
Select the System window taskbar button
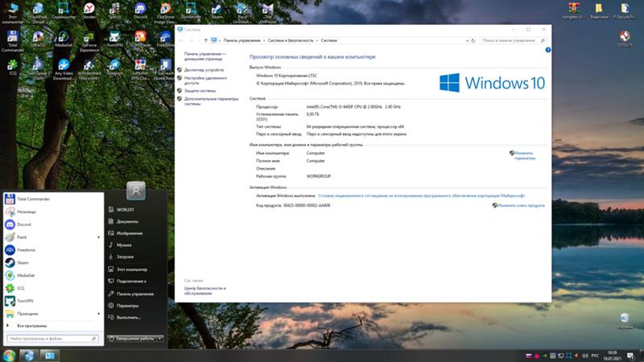(x=50, y=356)
